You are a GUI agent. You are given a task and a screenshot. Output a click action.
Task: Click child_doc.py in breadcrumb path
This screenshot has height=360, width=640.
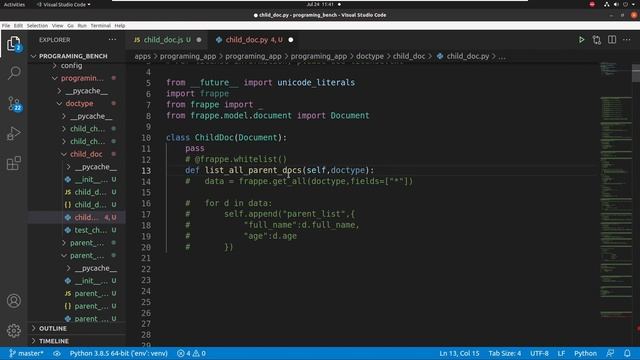[468, 56]
